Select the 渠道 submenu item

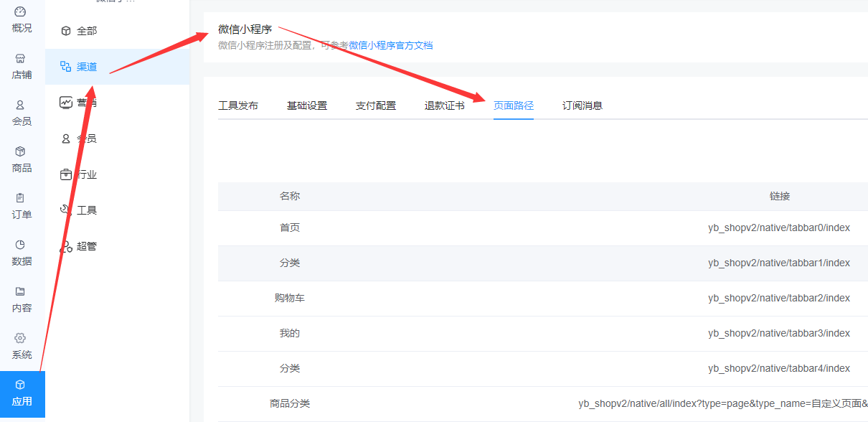tap(117, 67)
